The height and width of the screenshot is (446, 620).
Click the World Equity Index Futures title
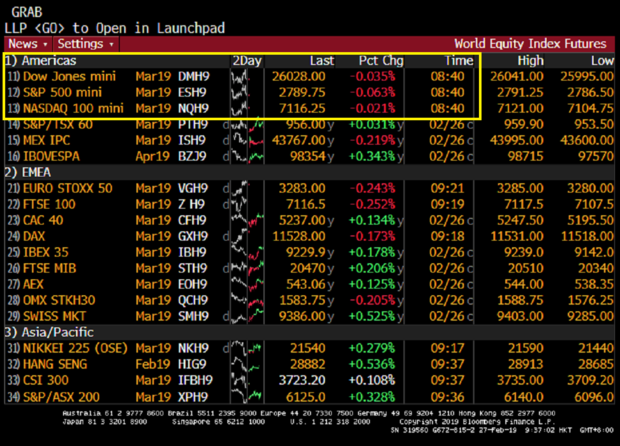tap(530, 43)
